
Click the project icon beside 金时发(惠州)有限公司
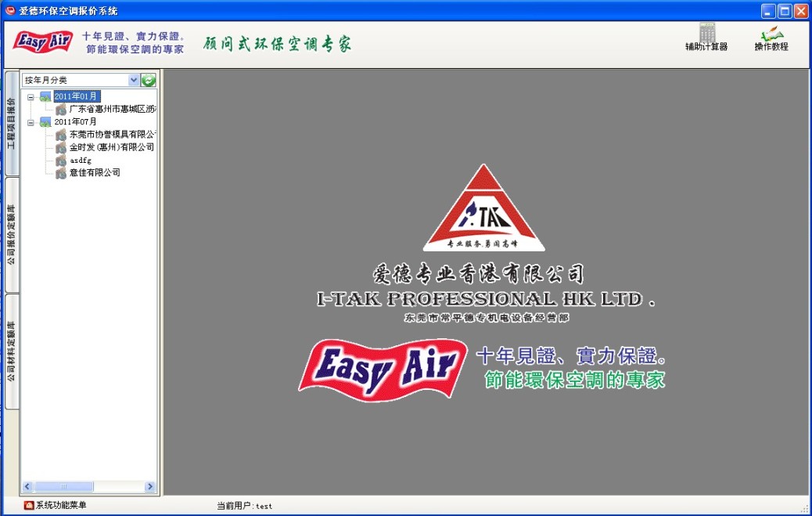pos(60,147)
